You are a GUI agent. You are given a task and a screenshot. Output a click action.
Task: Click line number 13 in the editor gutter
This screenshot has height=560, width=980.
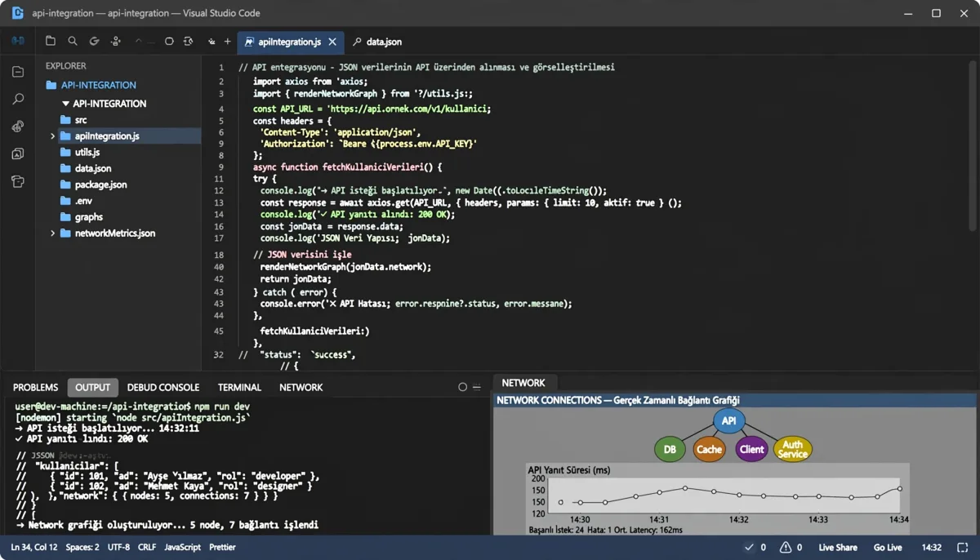pyautogui.click(x=219, y=202)
